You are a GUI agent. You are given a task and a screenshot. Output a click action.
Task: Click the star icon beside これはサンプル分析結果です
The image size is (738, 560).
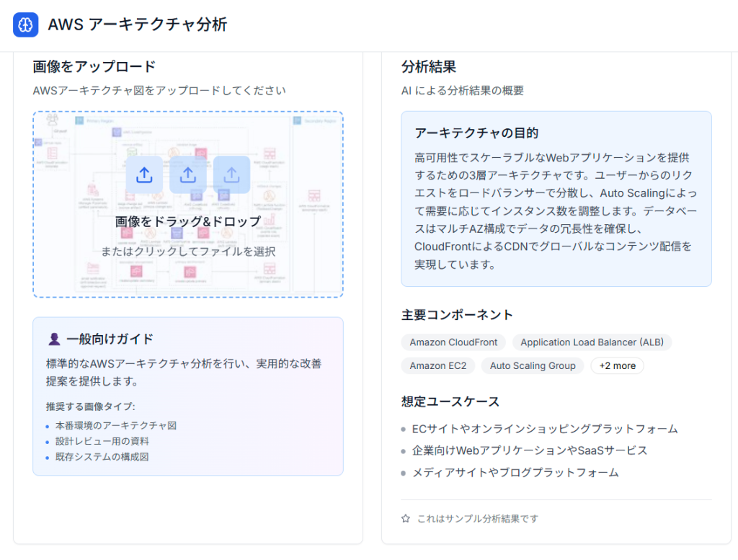pos(406,519)
